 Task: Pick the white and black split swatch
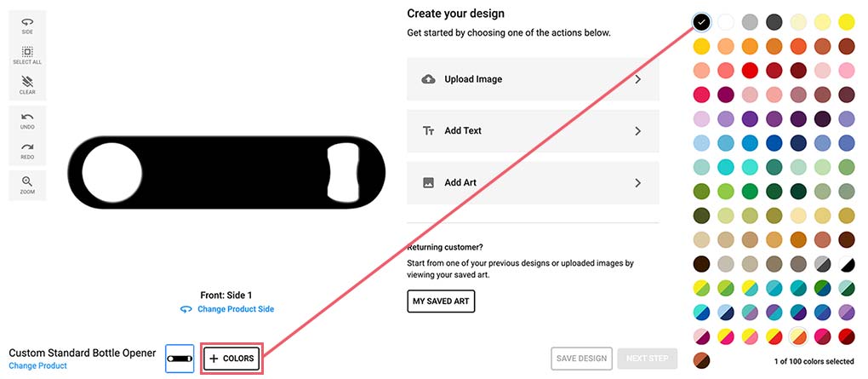847,264
